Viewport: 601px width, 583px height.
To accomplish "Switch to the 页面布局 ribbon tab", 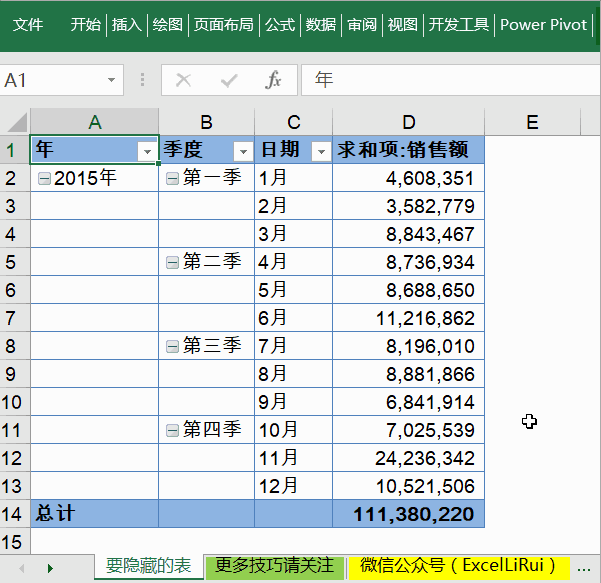I will point(224,25).
